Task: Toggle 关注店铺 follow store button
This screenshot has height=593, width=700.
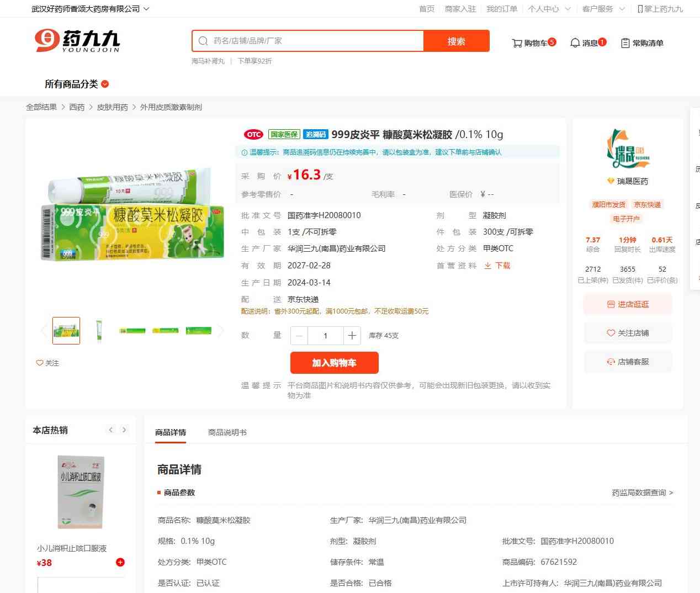Action: (x=628, y=333)
